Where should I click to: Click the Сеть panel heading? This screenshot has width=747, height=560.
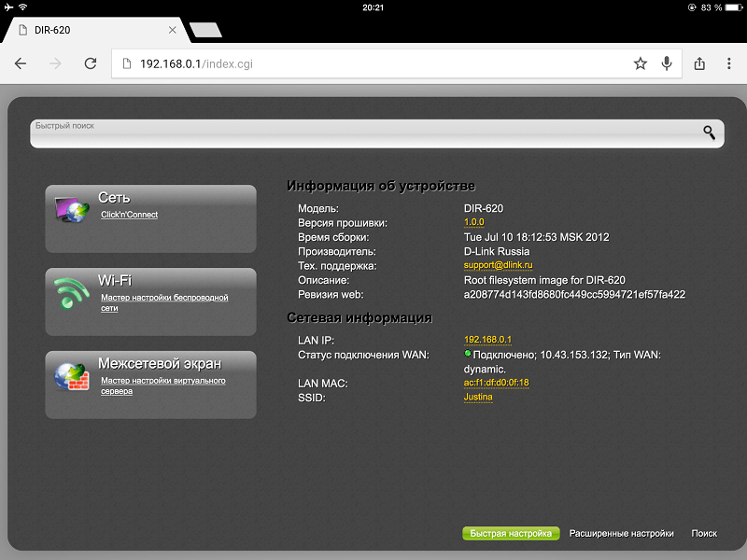click(114, 198)
